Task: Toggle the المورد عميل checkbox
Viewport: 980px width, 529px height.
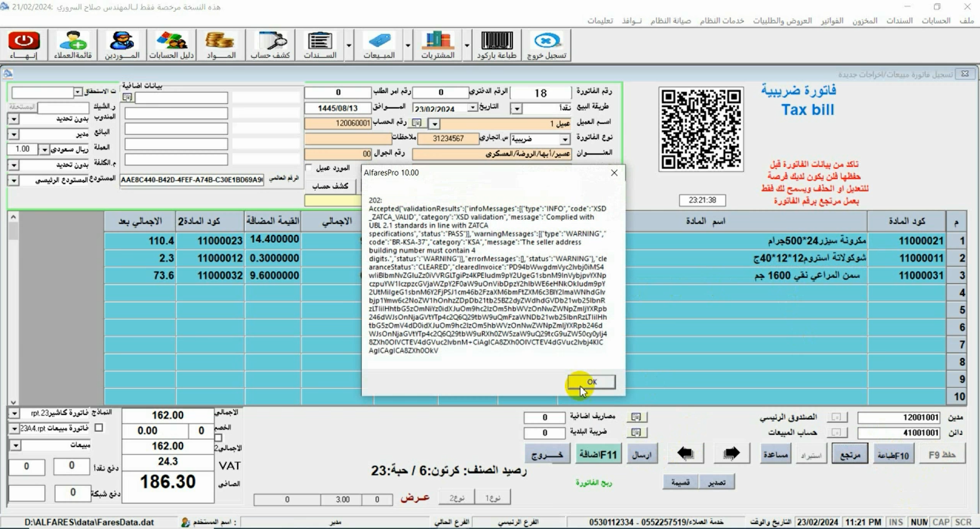Action: click(309, 168)
